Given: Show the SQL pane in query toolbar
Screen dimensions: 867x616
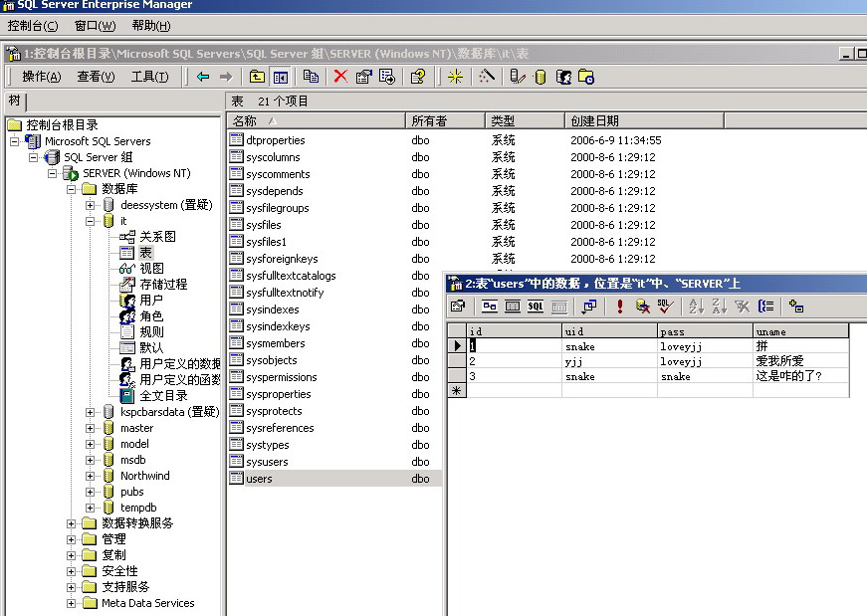Looking at the screenshot, I should pyautogui.click(x=536, y=306).
